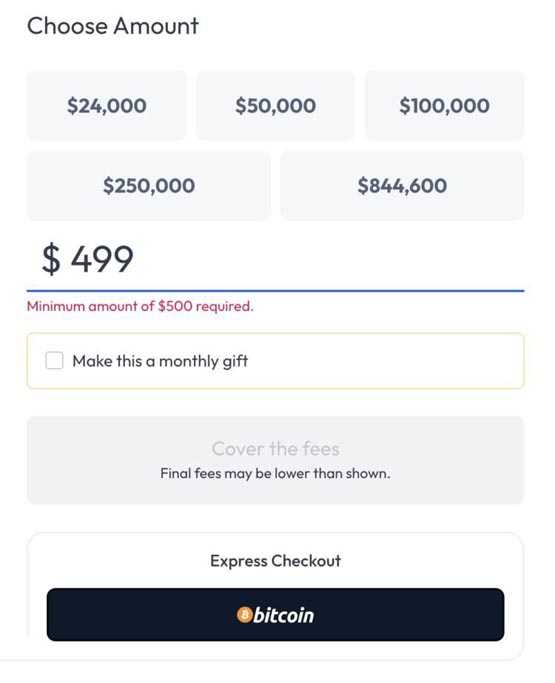555x683 pixels.
Task: Click the orange Bitcoin coin icon
Action: point(244,615)
